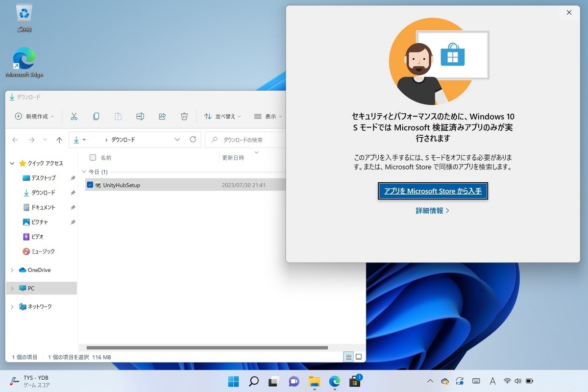The image size is (588, 392).
Task: Click the touch keyboard tray icon
Action: 476,381
